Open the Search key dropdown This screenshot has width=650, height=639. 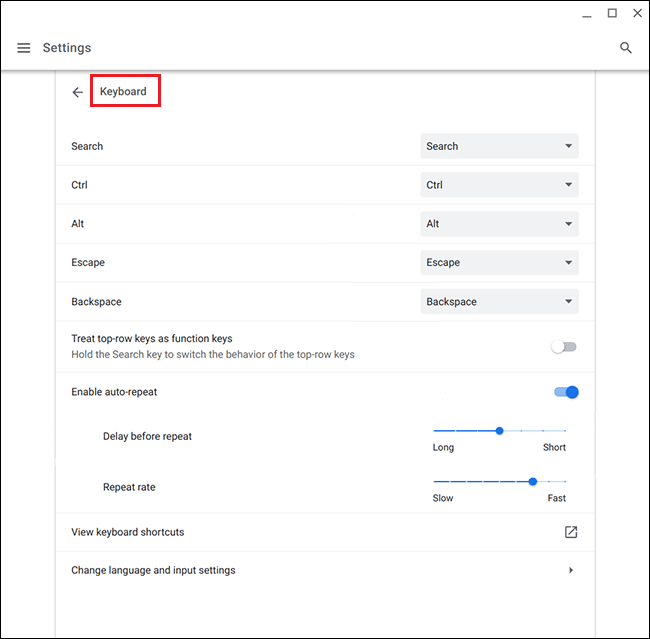[x=499, y=146]
